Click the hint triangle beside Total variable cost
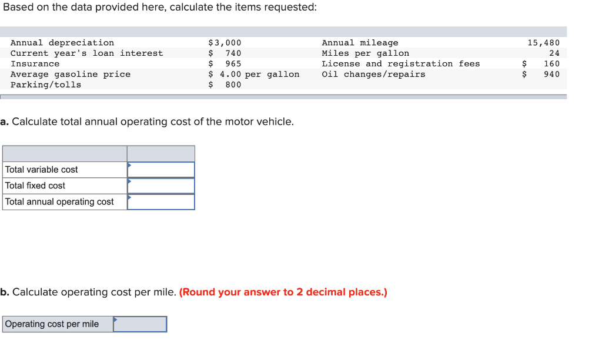 [x=130, y=166]
